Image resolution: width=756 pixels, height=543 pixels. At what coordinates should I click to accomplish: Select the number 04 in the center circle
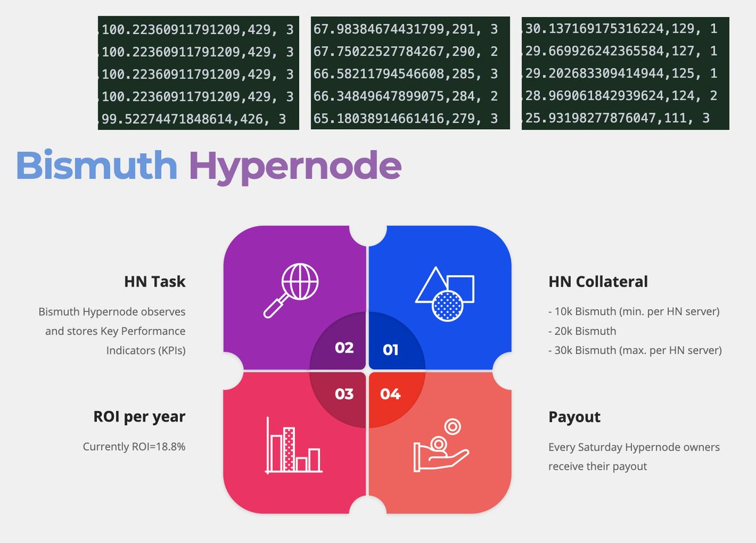[391, 394]
